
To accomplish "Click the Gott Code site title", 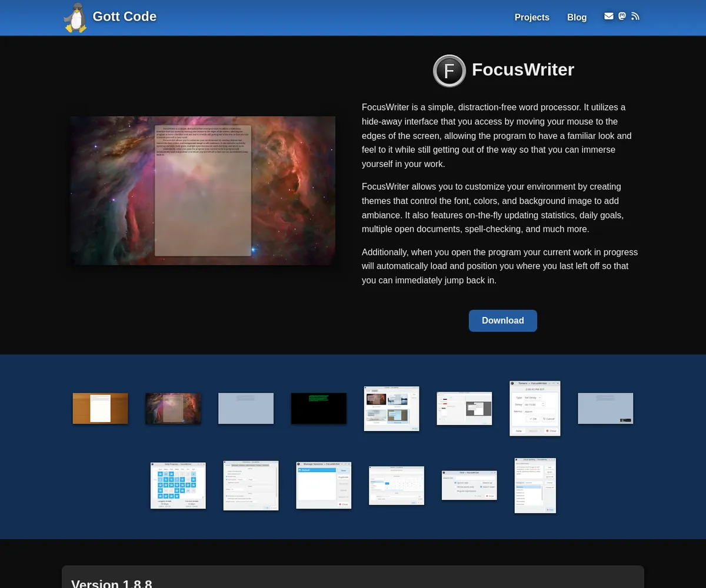I will pyautogui.click(x=124, y=16).
